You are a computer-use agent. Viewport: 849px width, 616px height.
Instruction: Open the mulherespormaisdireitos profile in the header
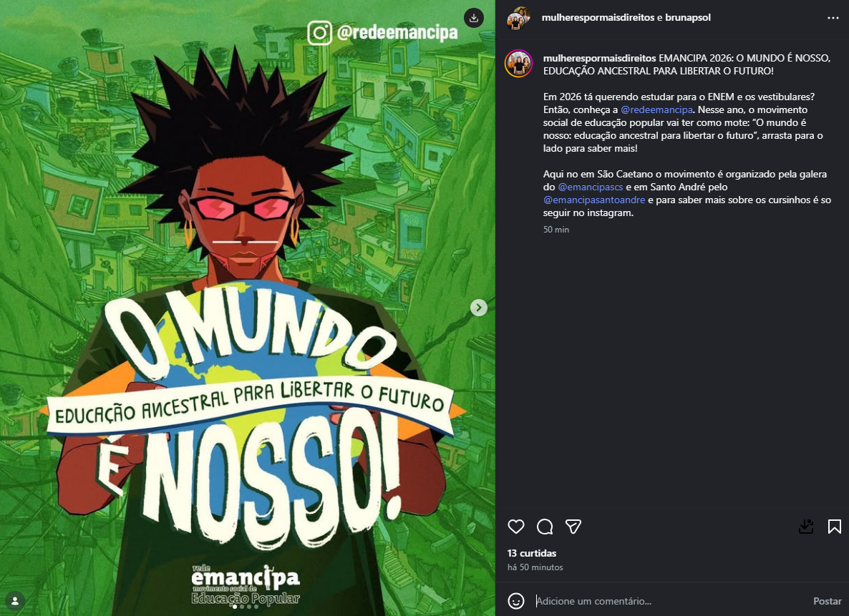click(598, 17)
